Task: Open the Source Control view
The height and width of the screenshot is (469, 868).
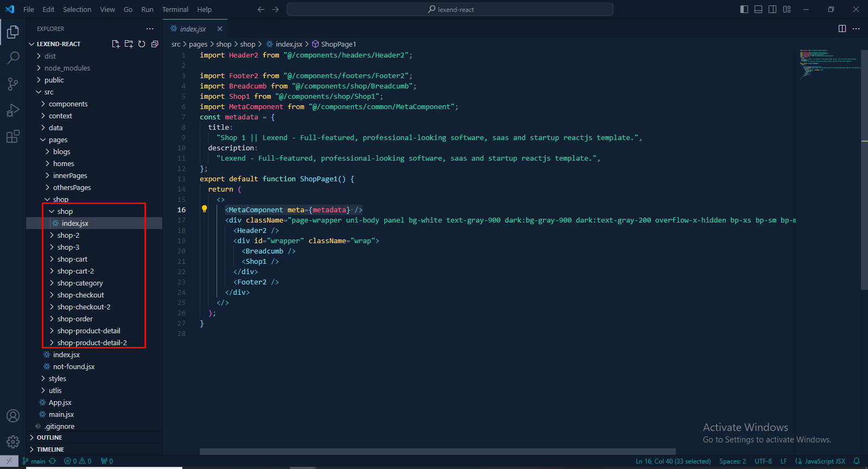Action: [x=13, y=84]
